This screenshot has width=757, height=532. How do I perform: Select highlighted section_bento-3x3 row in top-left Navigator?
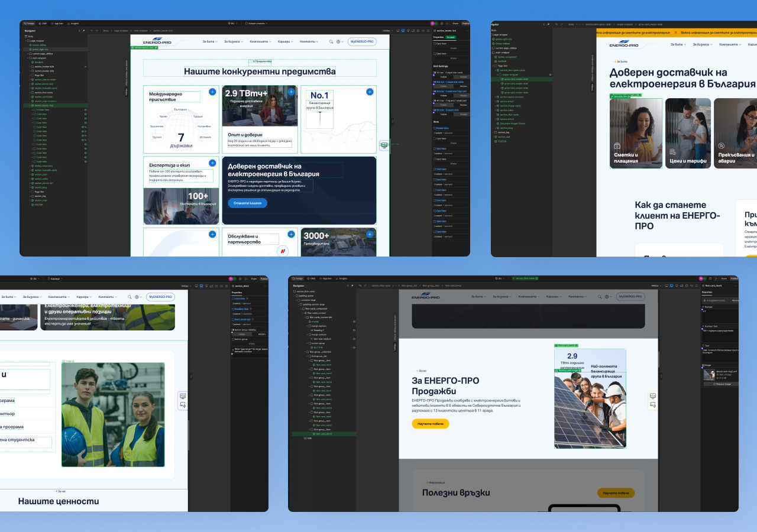[x=56, y=105]
